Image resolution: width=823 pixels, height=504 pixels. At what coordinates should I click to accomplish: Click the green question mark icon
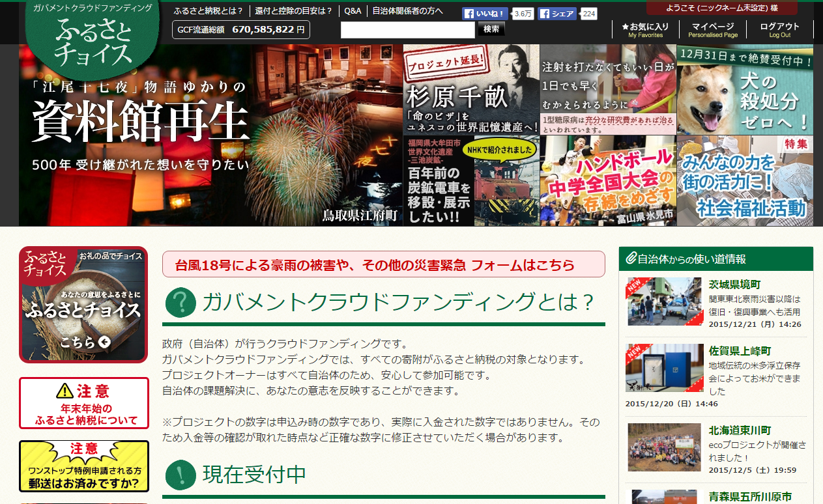(x=180, y=302)
